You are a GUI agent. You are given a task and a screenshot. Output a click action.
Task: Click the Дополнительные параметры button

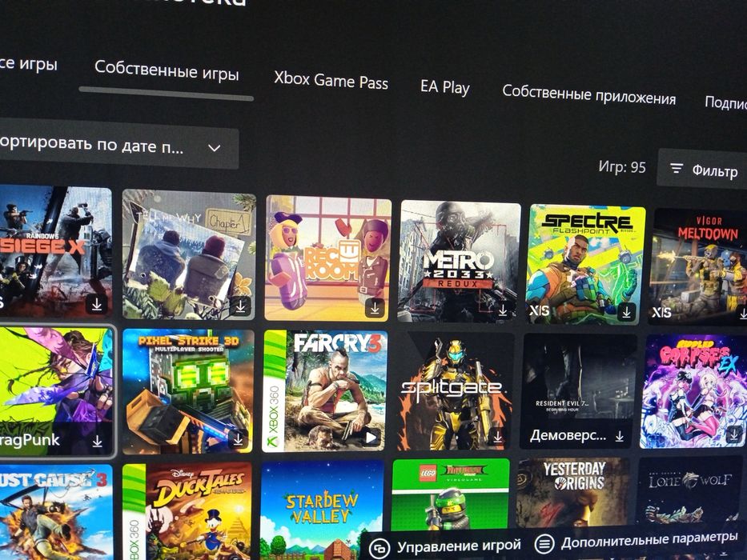point(636,540)
